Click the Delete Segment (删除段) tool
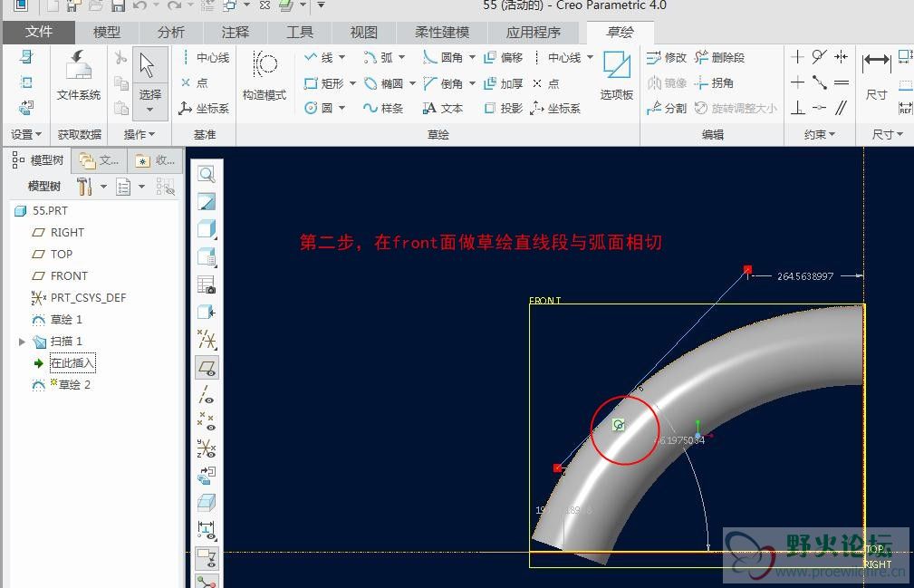The image size is (914, 588). point(719,57)
